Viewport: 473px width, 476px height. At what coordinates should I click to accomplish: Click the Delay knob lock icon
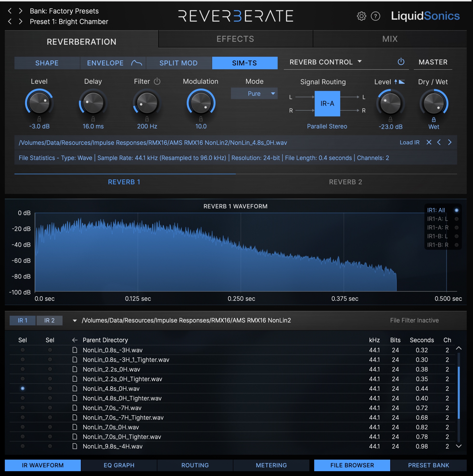tap(93, 119)
